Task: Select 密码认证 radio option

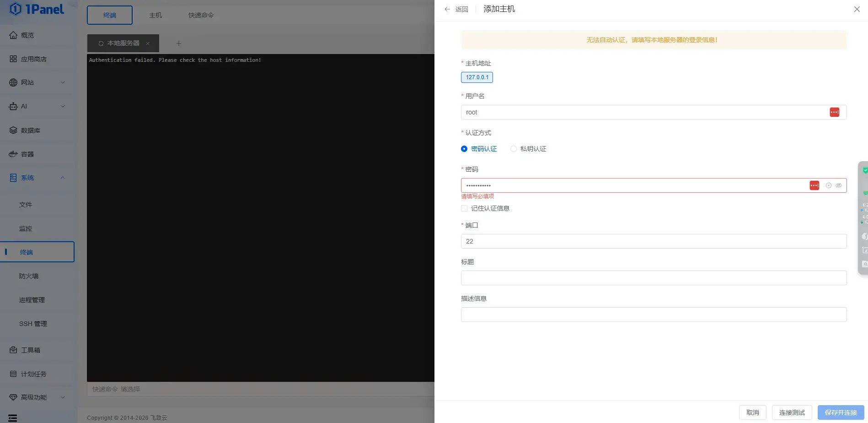Action: pos(464,149)
